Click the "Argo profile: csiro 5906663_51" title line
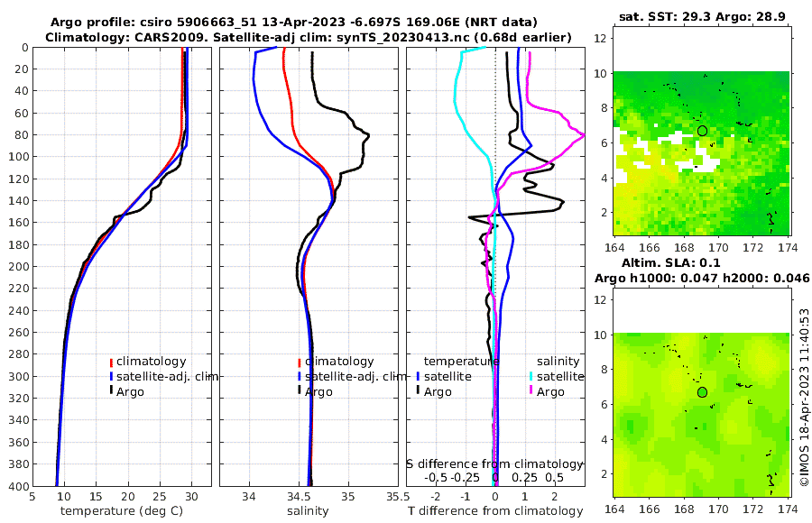The image size is (812, 523). point(293,23)
